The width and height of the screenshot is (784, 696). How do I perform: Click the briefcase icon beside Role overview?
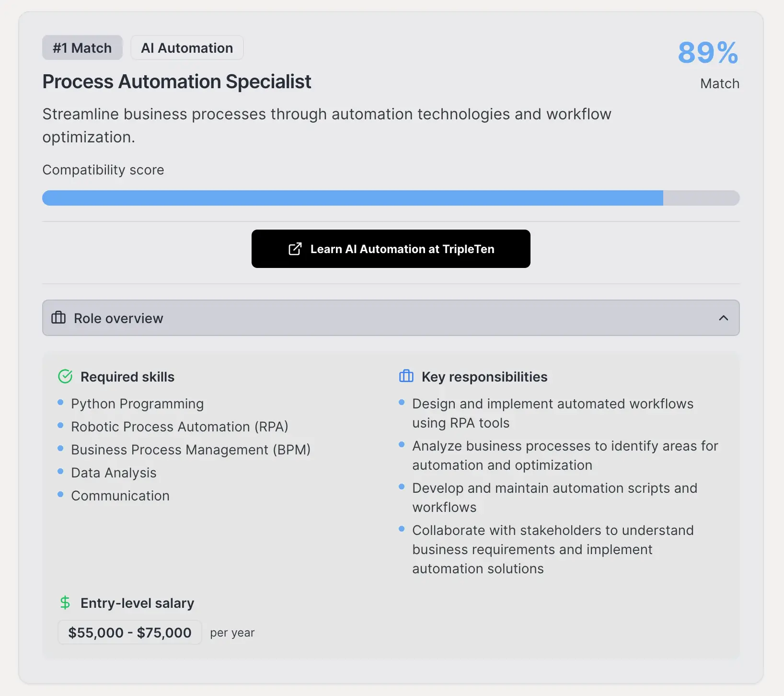pyautogui.click(x=58, y=318)
